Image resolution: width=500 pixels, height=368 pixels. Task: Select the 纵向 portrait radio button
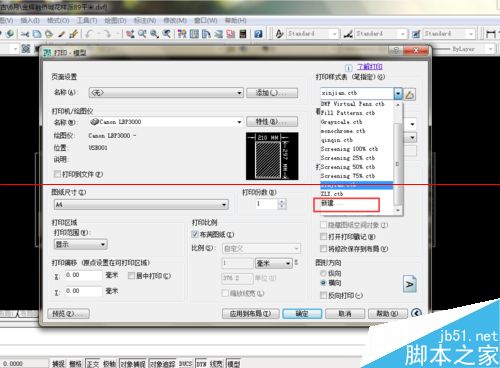coord(323,273)
